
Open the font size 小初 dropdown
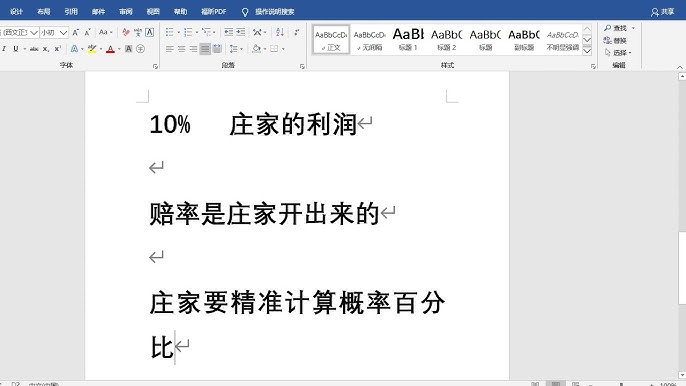click(63, 33)
